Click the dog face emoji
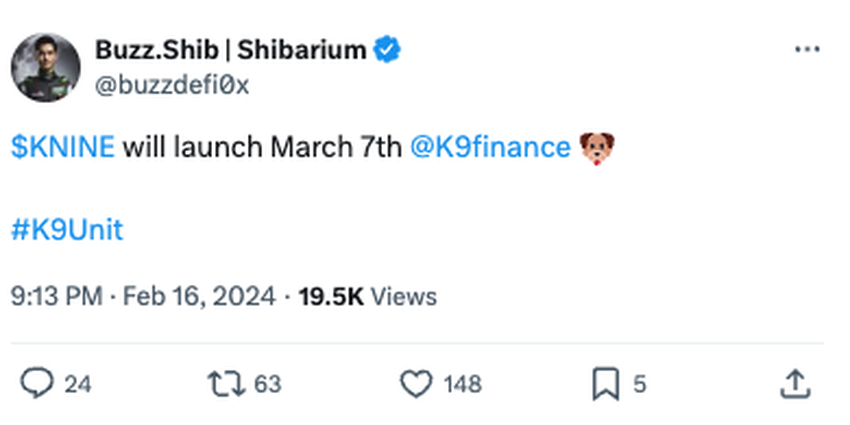The image size is (850, 425). pos(597,148)
